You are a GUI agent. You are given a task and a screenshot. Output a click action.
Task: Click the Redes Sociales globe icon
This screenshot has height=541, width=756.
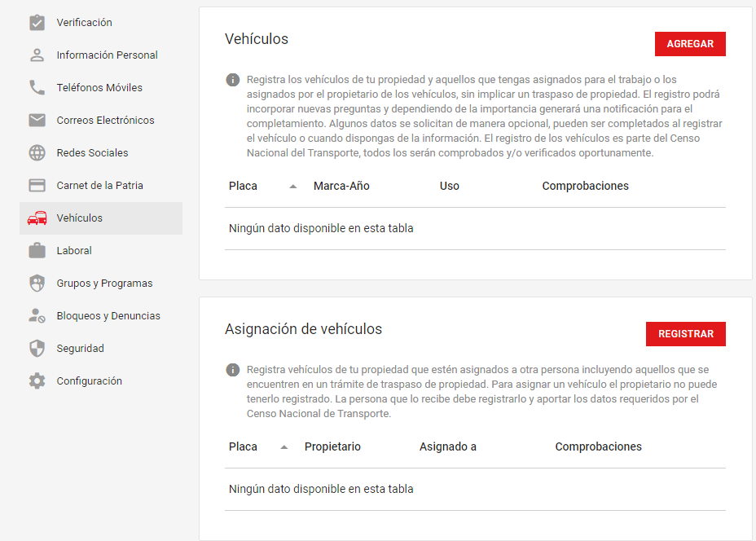[x=37, y=153]
